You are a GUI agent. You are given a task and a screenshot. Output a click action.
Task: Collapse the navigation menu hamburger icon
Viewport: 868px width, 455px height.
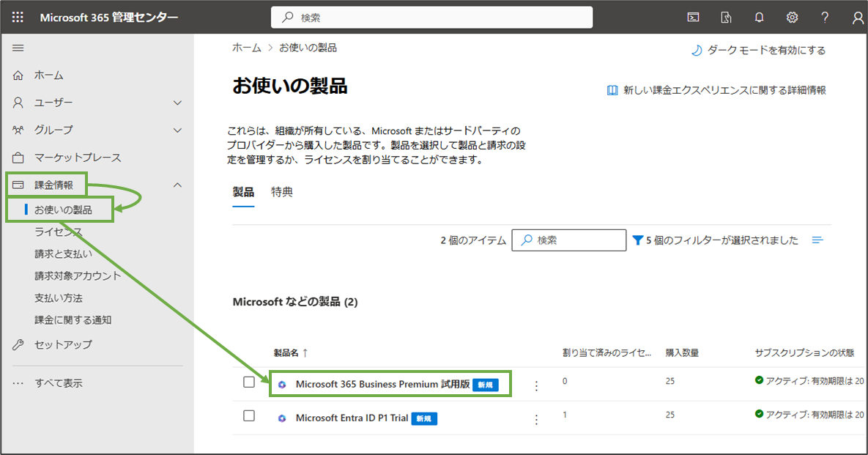[18, 48]
